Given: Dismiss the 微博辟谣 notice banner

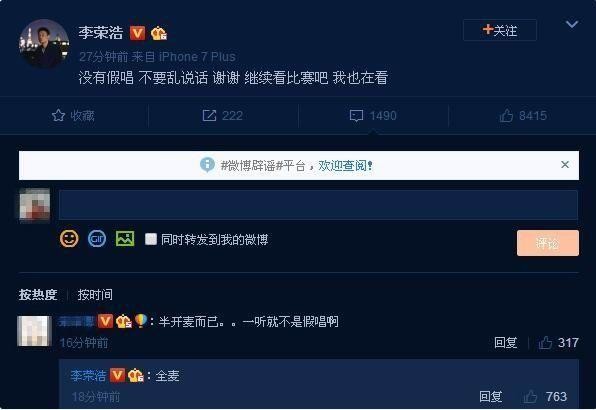Looking at the screenshot, I should pos(565,165).
